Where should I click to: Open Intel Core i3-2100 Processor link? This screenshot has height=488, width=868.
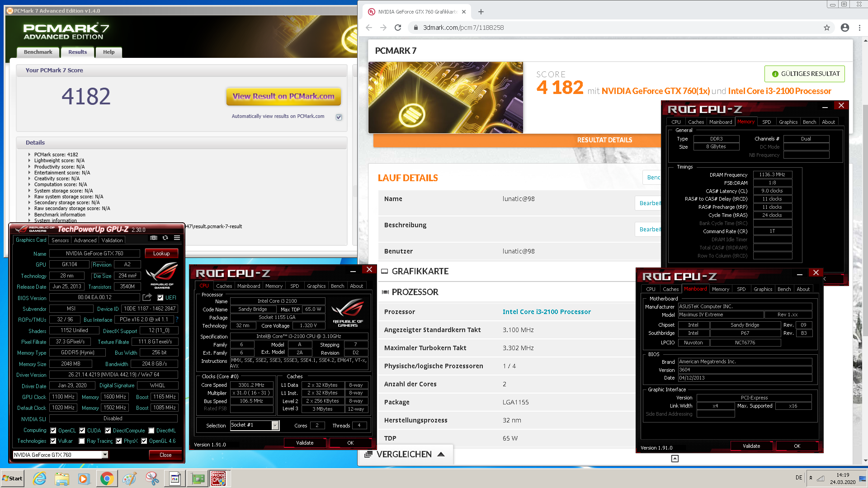click(x=547, y=312)
